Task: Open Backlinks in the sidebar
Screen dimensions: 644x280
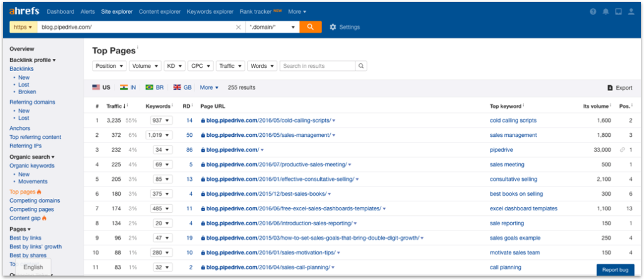Action: (x=22, y=69)
